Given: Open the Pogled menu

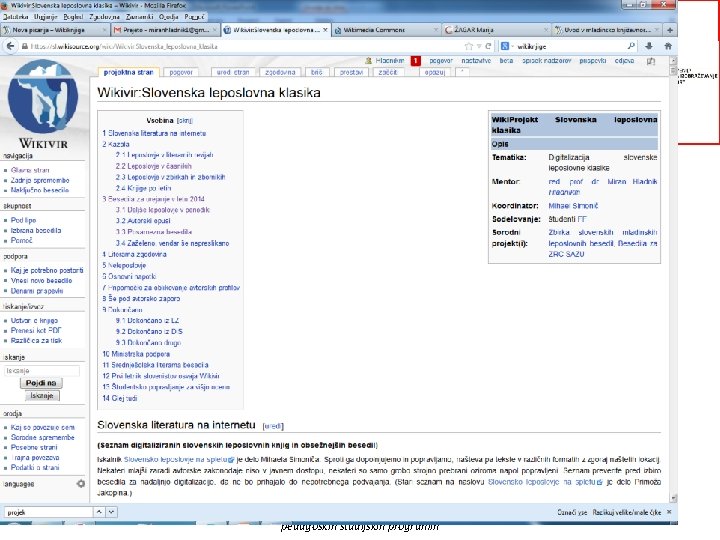Looking at the screenshot, I should [x=73, y=17].
